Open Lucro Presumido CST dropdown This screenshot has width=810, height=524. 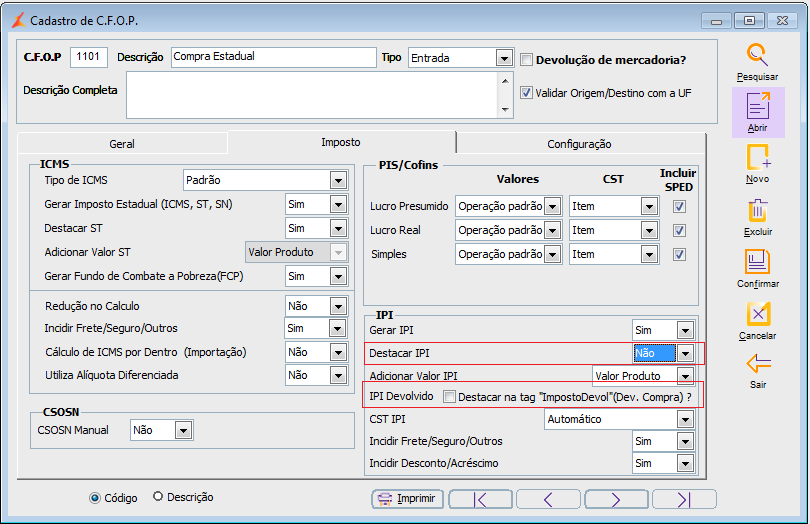click(x=649, y=206)
